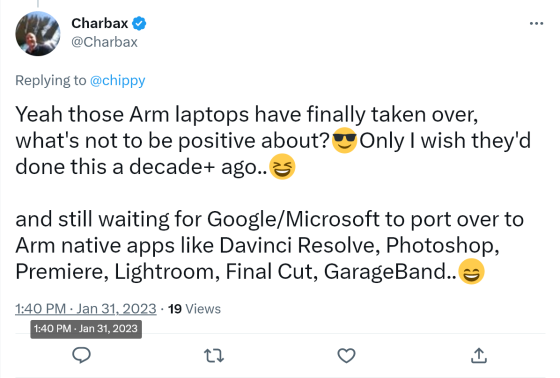Click the word 'Google/Microsoft' in the tweet

click(293, 219)
